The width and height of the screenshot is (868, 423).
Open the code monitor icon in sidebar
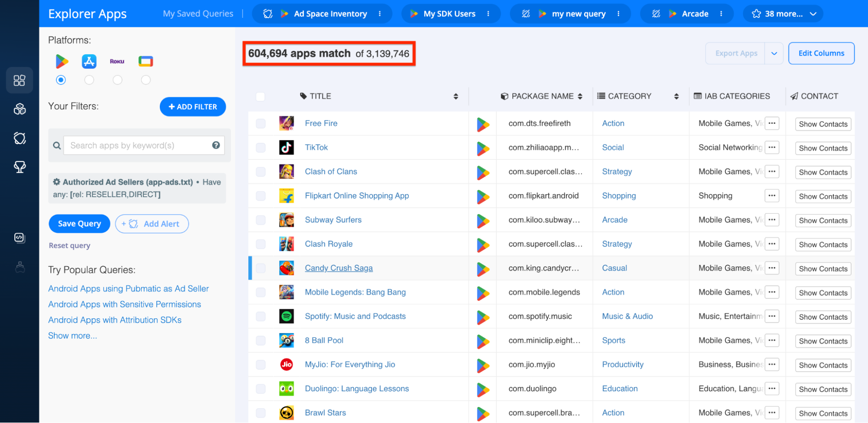[x=20, y=238]
